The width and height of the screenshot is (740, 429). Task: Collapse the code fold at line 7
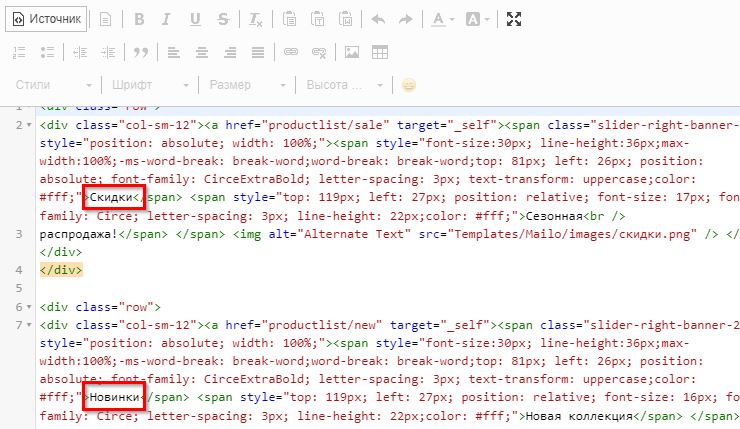[31, 326]
